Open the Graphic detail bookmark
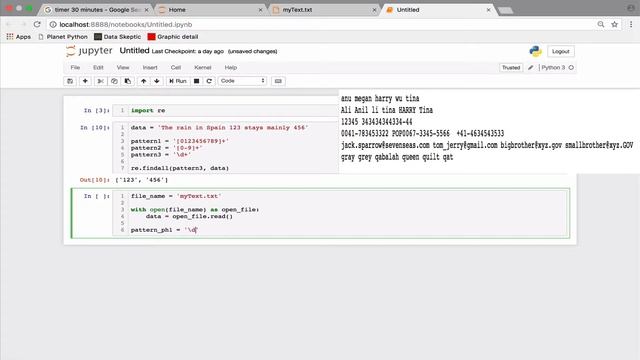This screenshot has height=360, width=640. (173, 37)
